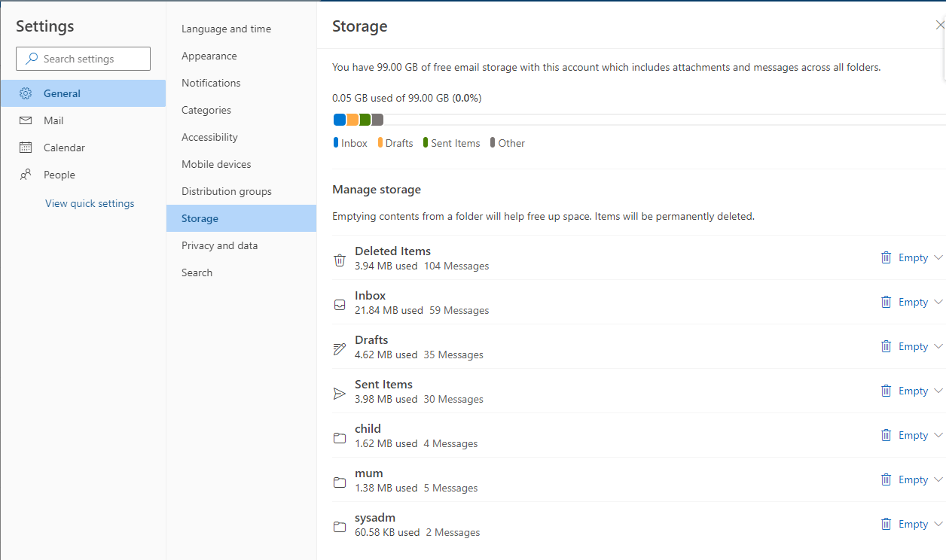Click inside the Search settings field
The width and height of the screenshot is (946, 560).
[83, 59]
